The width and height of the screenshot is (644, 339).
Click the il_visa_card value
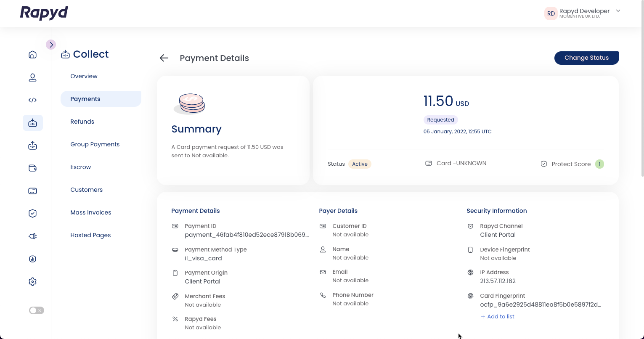click(x=203, y=258)
